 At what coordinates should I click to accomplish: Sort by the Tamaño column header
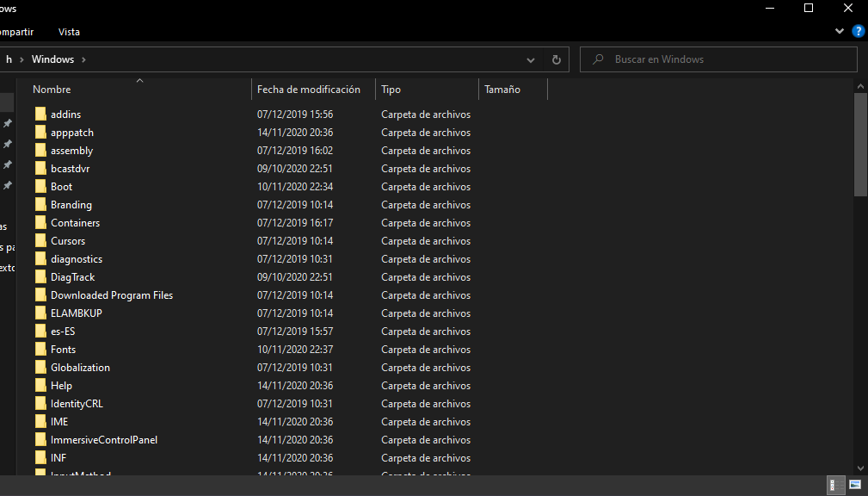[502, 90]
